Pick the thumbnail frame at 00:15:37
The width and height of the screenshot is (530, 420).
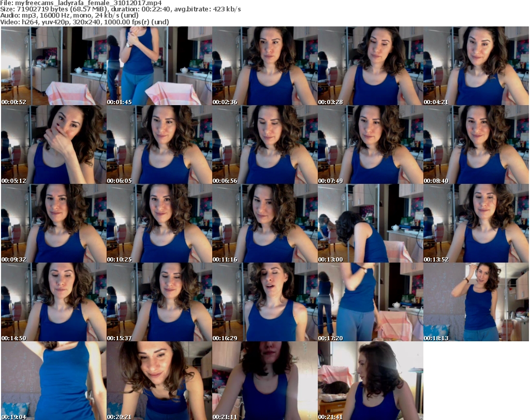tap(159, 302)
